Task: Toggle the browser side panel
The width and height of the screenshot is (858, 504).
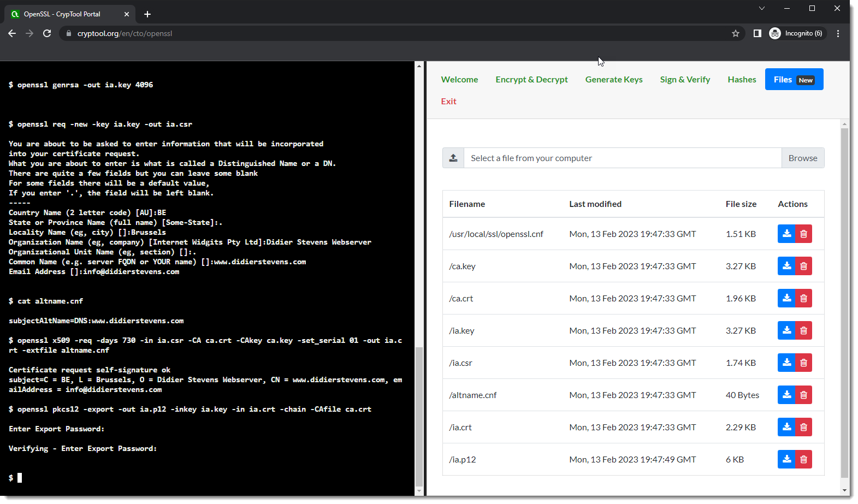Action: (x=757, y=33)
